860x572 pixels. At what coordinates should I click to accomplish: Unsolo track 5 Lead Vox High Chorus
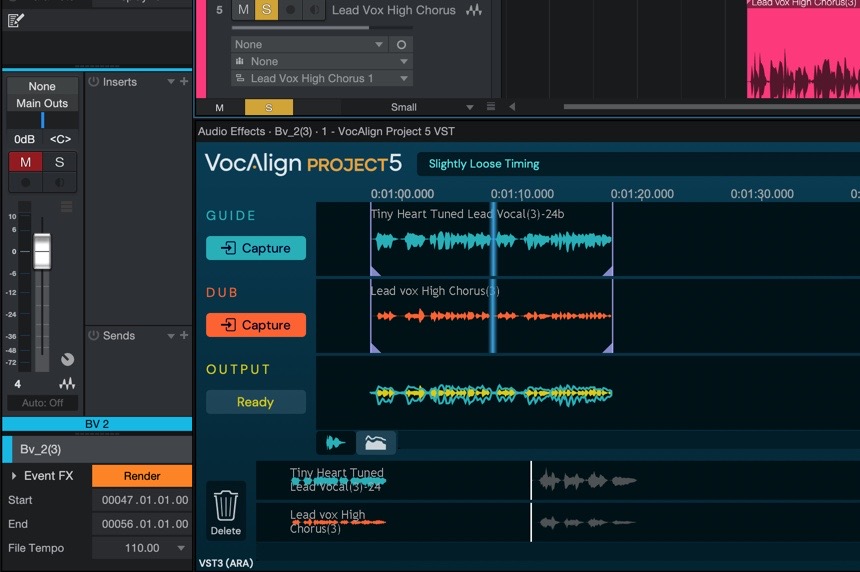266,10
